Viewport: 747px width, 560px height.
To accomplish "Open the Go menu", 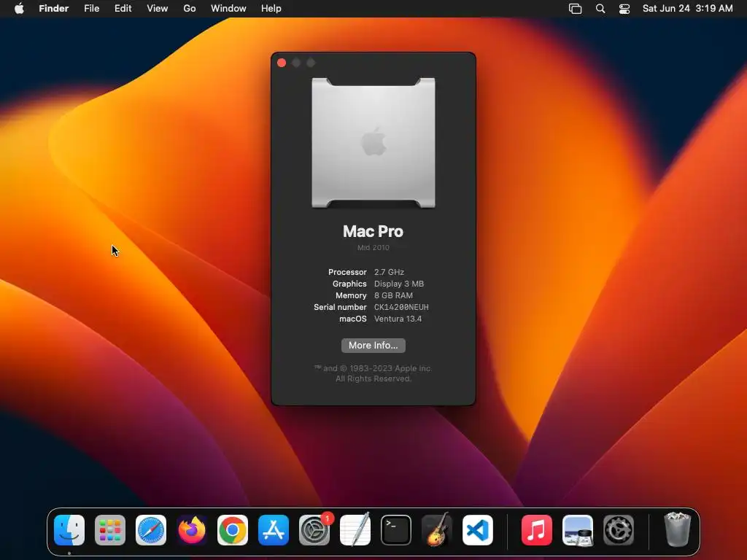I will [x=190, y=9].
